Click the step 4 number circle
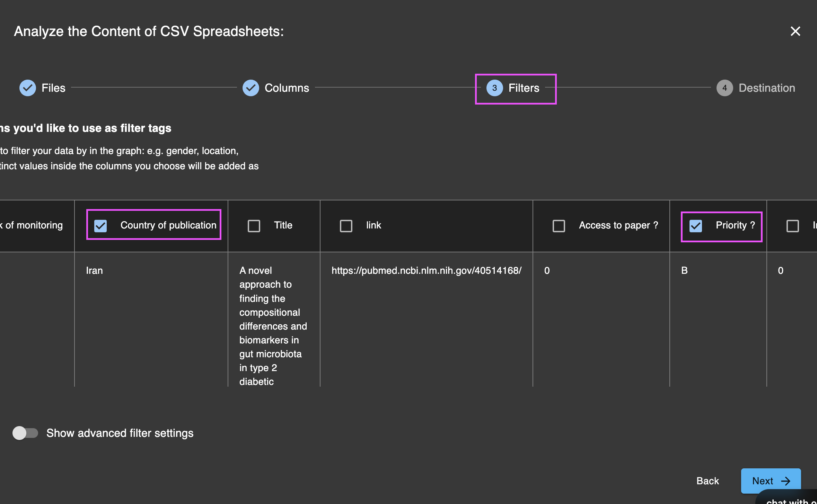This screenshot has width=817, height=504. coord(724,88)
